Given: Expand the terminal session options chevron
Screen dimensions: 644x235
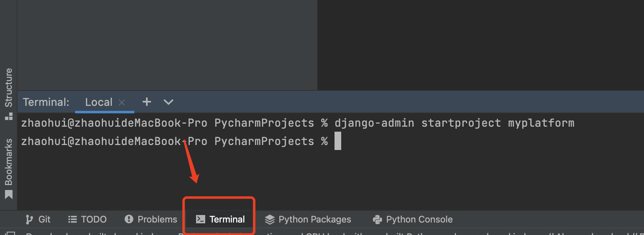Looking at the screenshot, I should 168,102.
